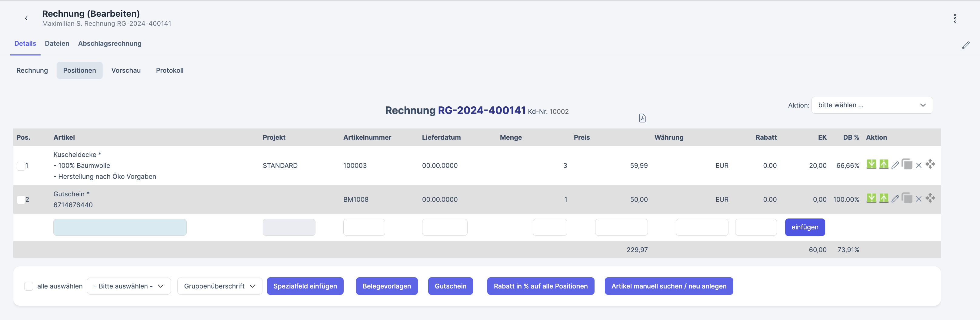Image resolution: width=980 pixels, height=320 pixels.
Task: Select the checkbox for position 1
Action: 21,166
